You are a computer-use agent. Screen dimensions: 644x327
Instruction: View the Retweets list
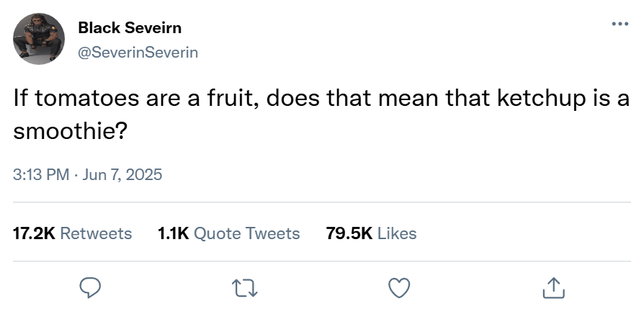click(96, 233)
